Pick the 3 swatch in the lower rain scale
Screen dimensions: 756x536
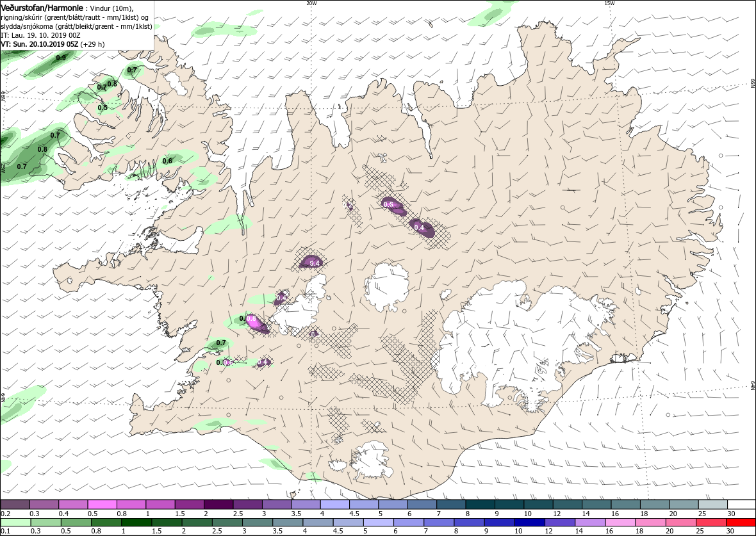click(258, 523)
